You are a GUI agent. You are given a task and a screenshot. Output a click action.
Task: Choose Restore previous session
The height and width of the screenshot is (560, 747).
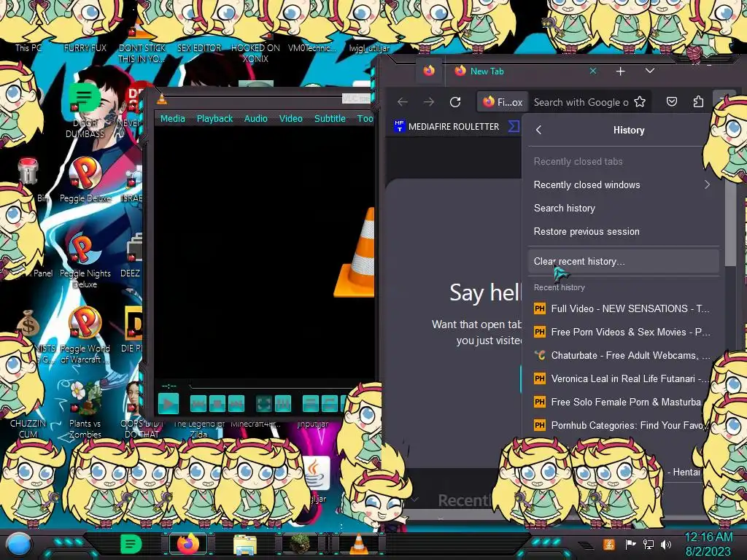(623, 231)
